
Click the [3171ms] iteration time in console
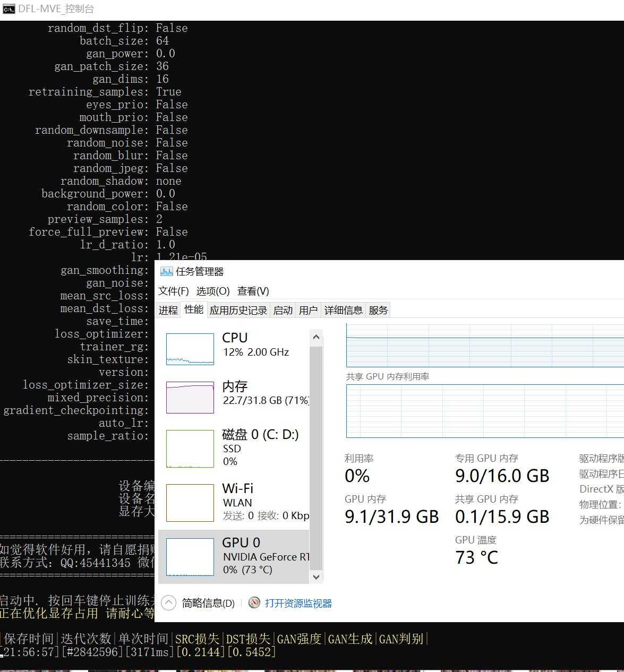click(149, 652)
